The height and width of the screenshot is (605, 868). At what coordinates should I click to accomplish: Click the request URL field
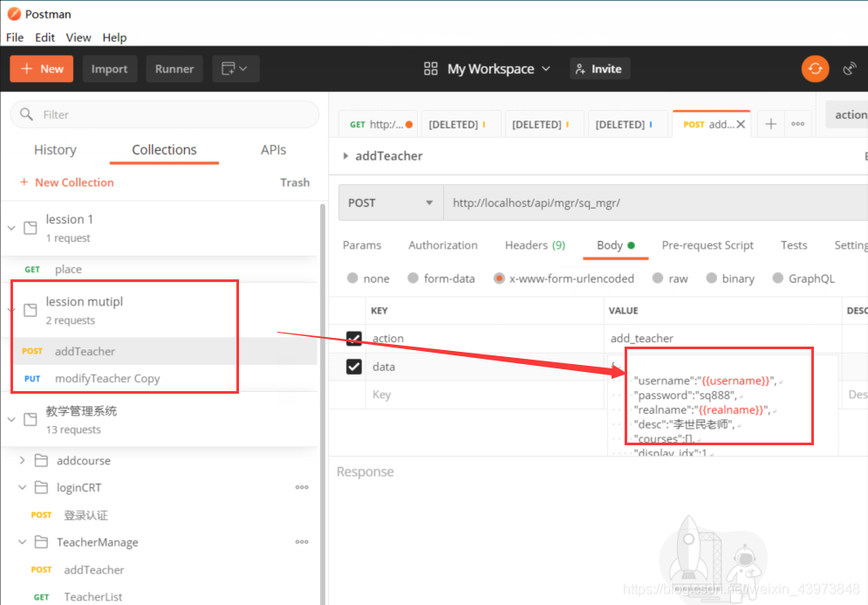click(x=655, y=203)
